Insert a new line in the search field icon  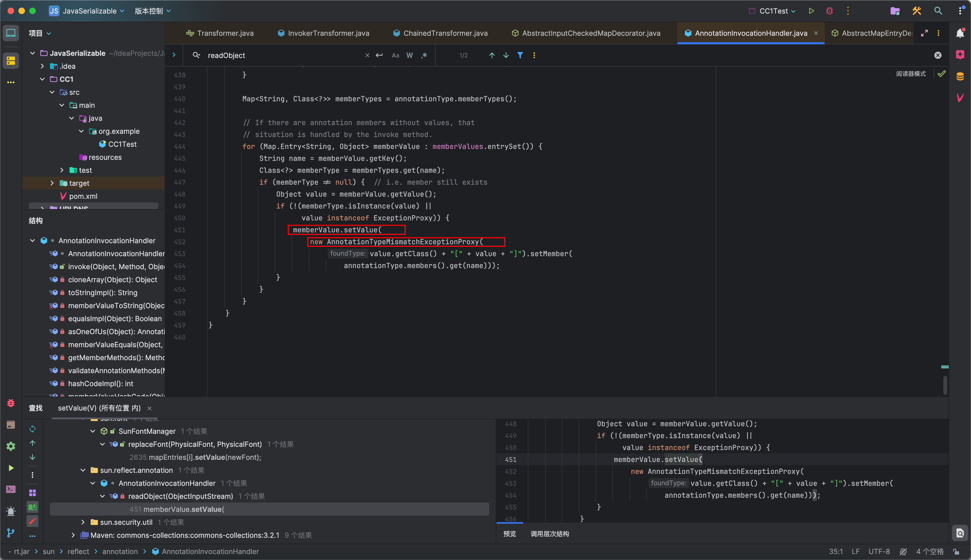coord(379,56)
